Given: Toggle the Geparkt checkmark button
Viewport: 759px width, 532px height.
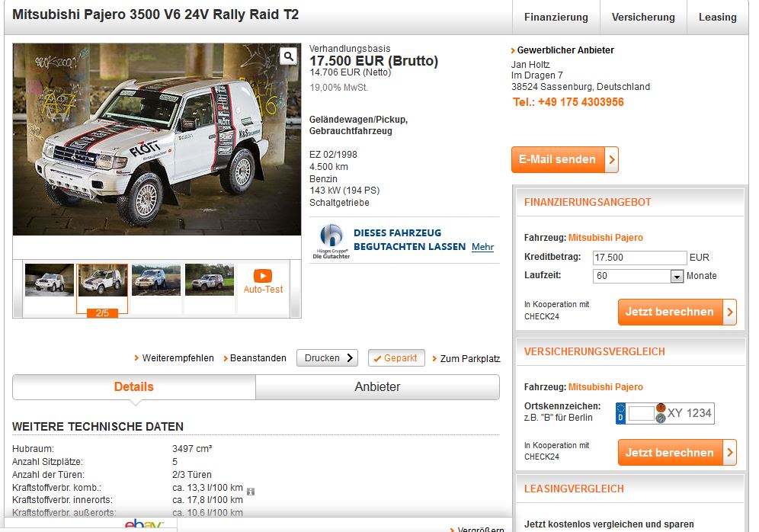Looking at the screenshot, I should click(x=396, y=358).
